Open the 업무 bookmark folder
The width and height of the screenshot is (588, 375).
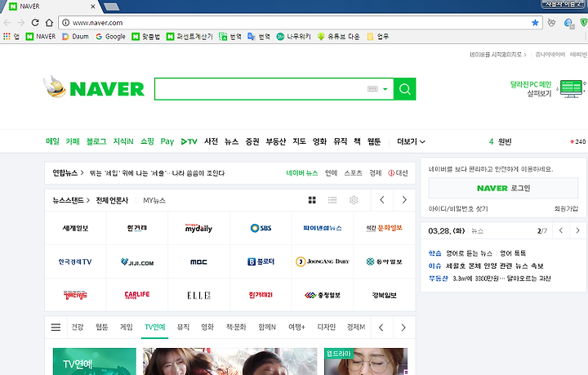coord(378,37)
